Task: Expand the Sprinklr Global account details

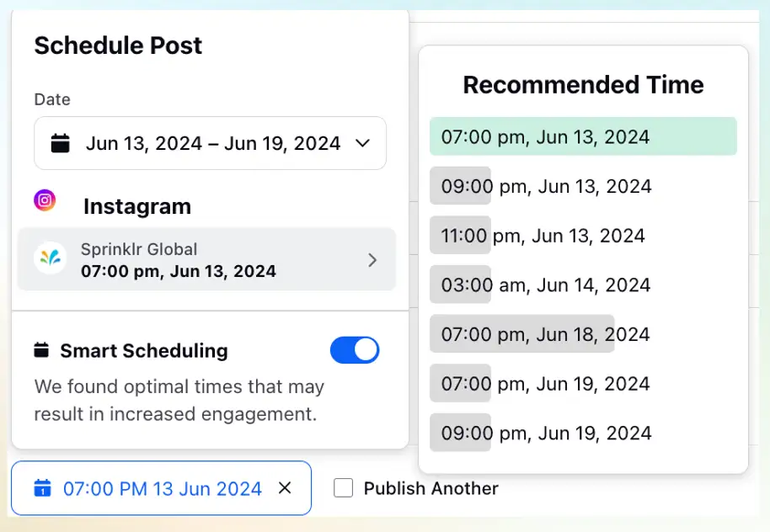Action: point(372,260)
